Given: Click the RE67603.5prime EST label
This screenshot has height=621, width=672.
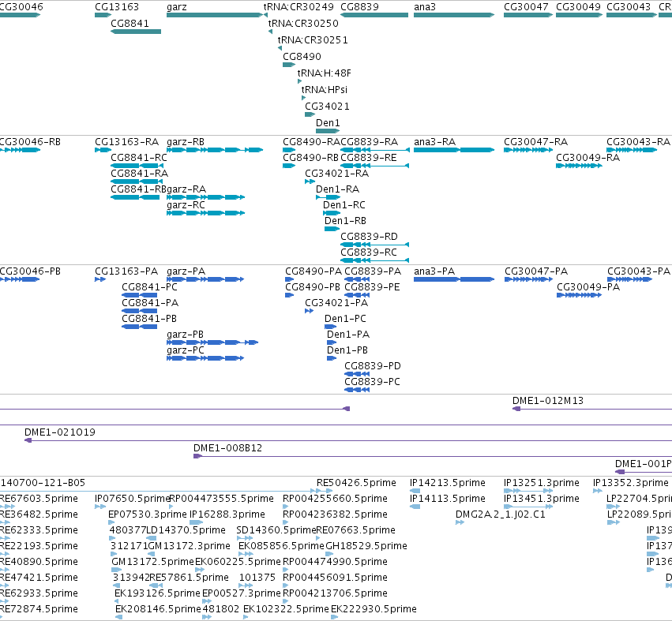Looking at the screenshot, I should [39, 499].
